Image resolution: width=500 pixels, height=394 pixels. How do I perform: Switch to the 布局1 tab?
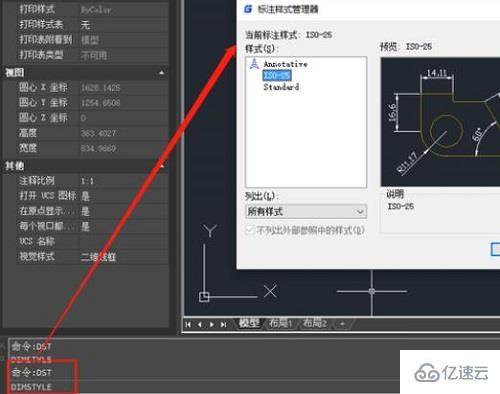click(x=281, y=323)
